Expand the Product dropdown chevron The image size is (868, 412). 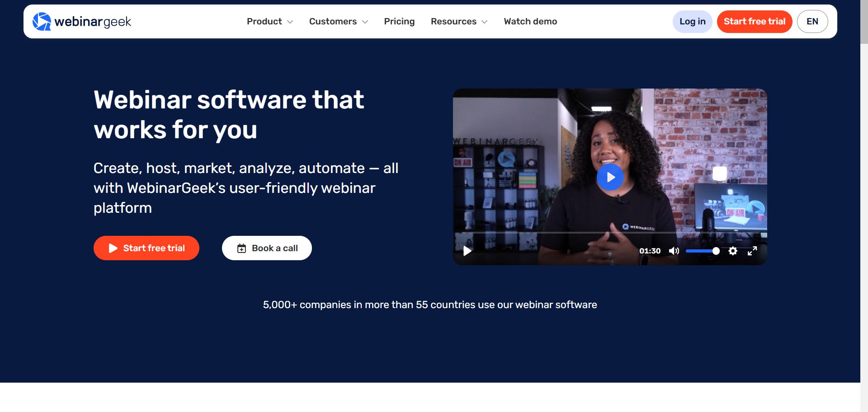290,22
